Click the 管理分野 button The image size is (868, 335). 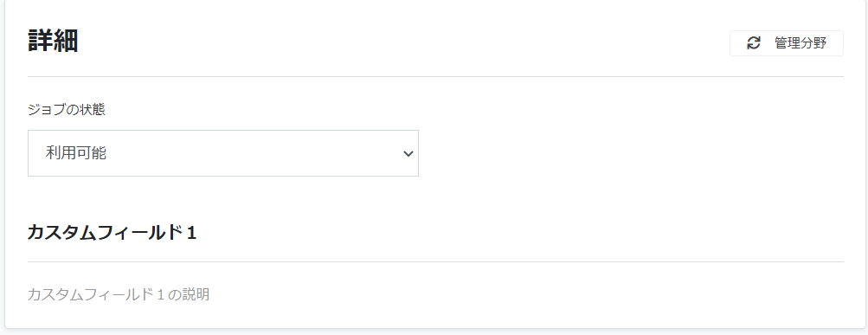[x=786, y=43]
